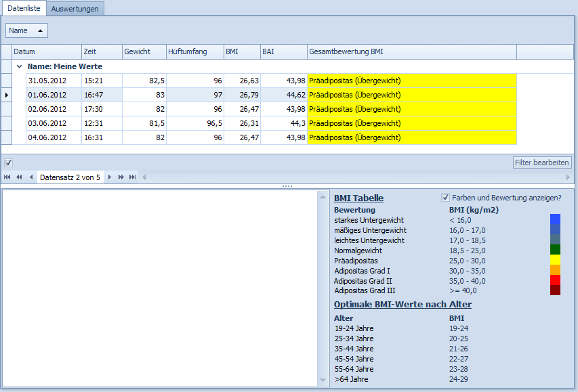Sort by Gewicht column header

(x=144, y=51)
